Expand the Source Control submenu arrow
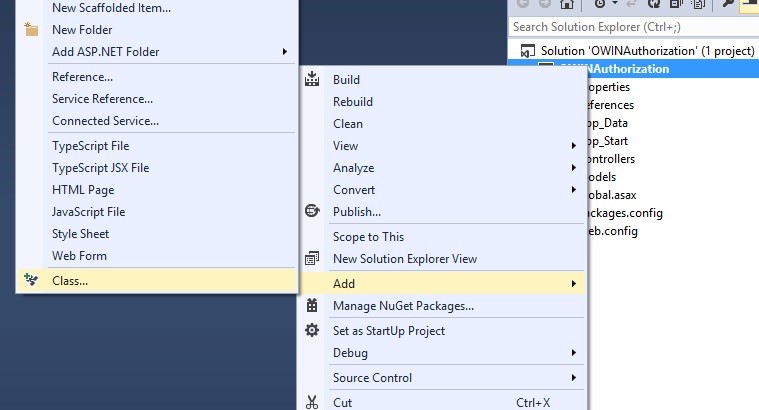This screenshot has width=759, height=410. [573, 377]
